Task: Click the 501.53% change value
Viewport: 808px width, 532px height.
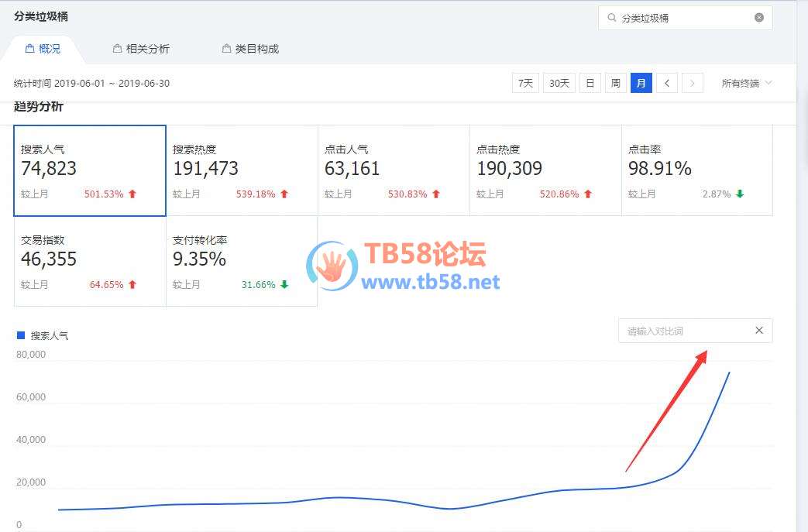Action: coord(104,194)
